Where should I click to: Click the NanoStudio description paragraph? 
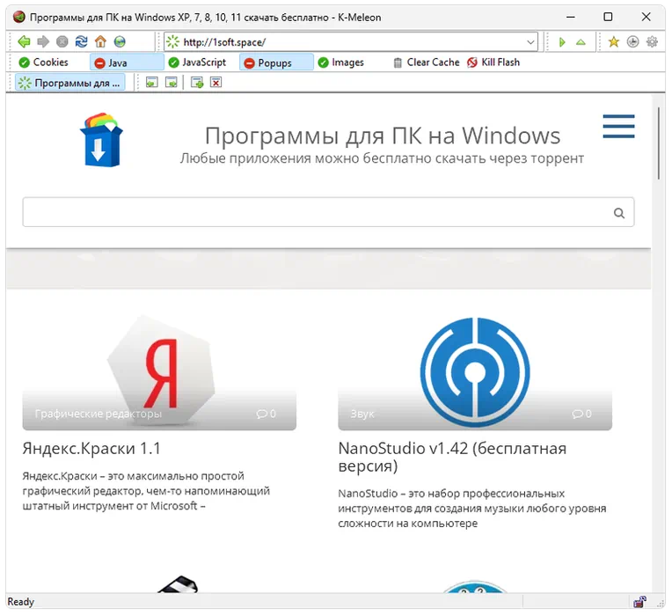[x=472, y=509]
